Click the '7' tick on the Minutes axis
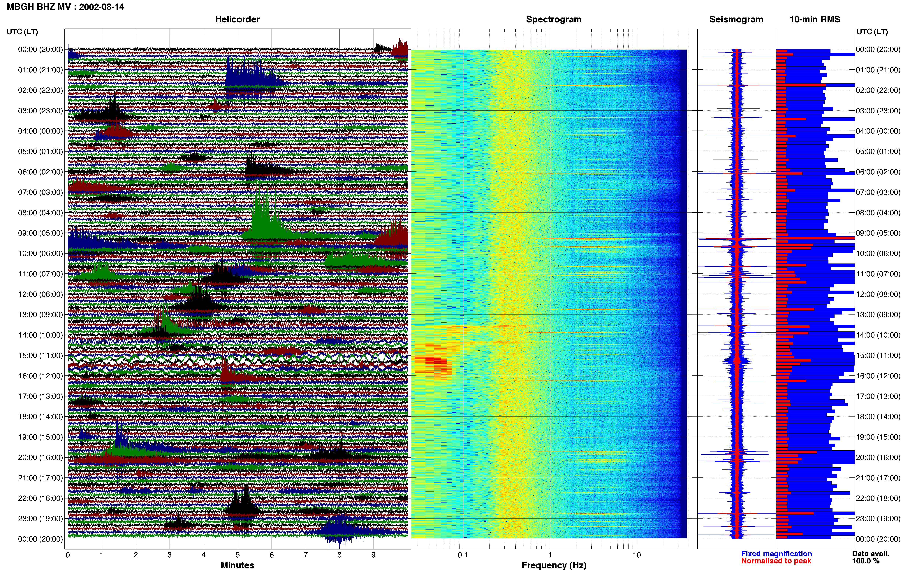This screenshot has width=924, height=578. tap(306, 555)
